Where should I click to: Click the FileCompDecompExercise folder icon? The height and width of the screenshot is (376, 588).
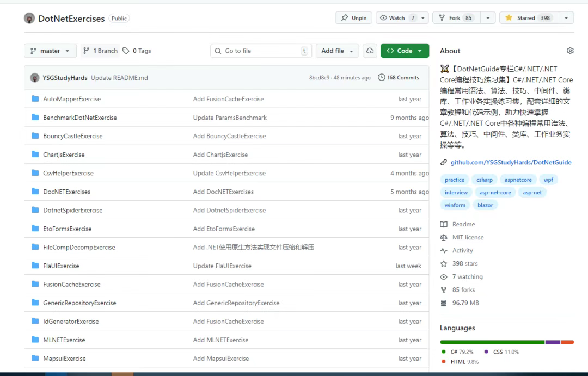(x=35, y=247)
